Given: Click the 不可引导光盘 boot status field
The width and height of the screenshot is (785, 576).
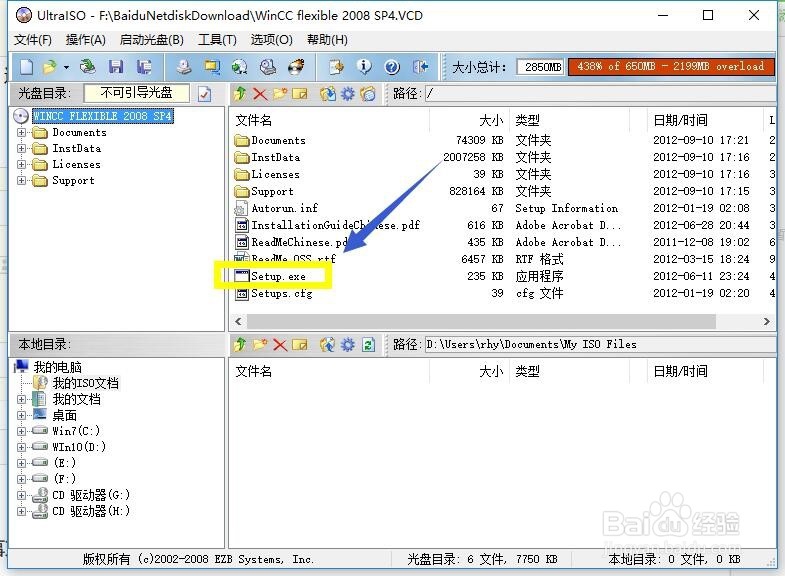Looking at the screenshot, I should (x=137, y=93).
